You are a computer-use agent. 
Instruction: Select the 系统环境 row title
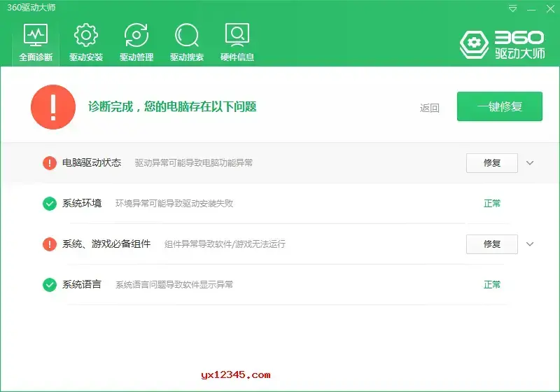tap(82, 203)
